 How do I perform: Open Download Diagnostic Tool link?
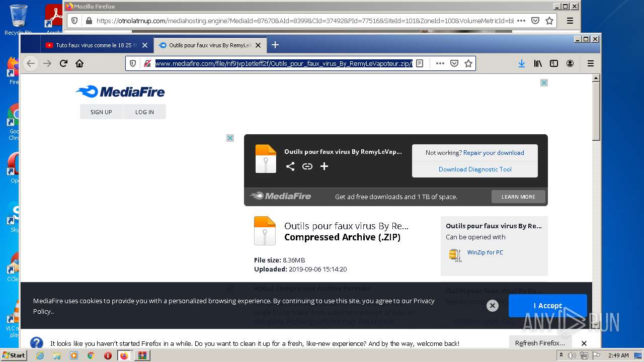click(x=475, y=169)
